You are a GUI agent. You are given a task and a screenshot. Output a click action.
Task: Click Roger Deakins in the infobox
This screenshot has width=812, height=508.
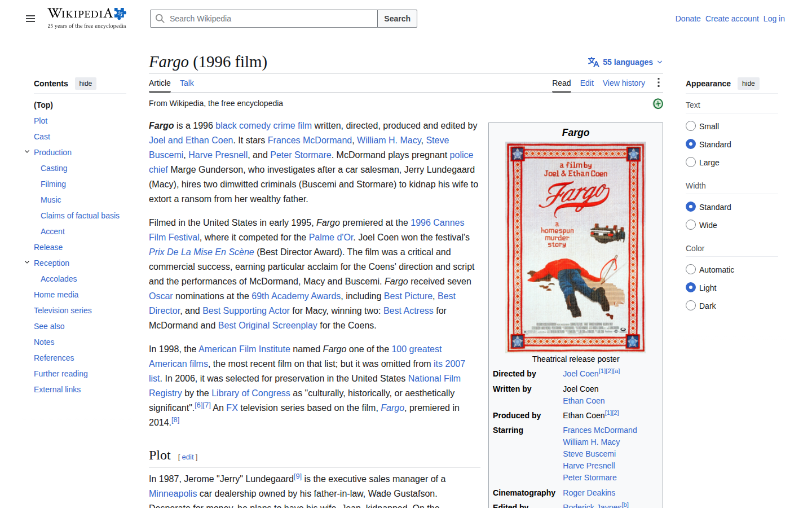tap(589, 493)
